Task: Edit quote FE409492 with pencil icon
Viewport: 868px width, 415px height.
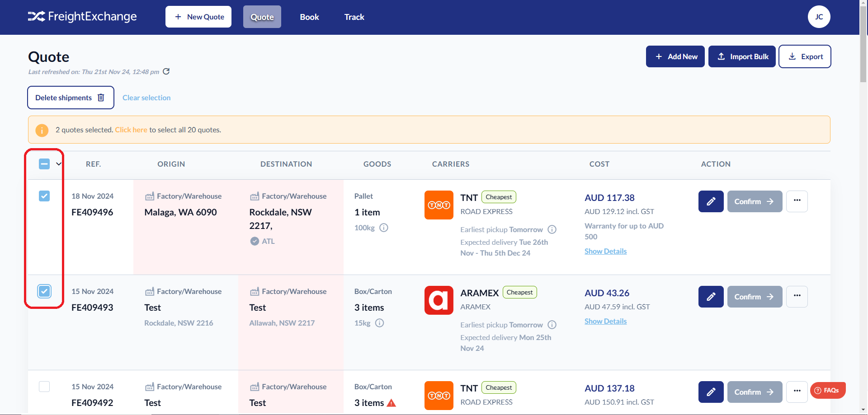Action: tap(711, 392)
